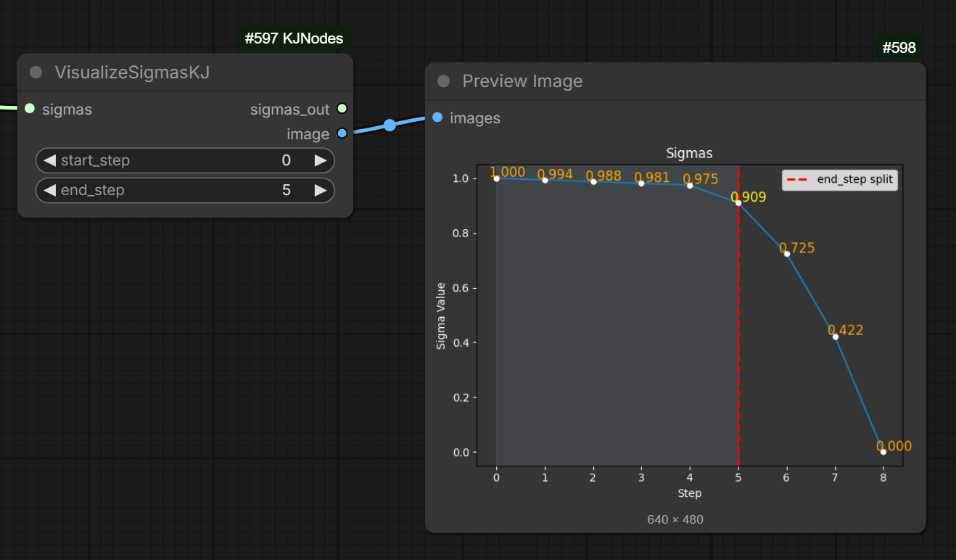The height and width of the screenshot is (560, 956).
Task: Open the Sigmas plot preview thumbnail
Action: [x=674, y=324]
